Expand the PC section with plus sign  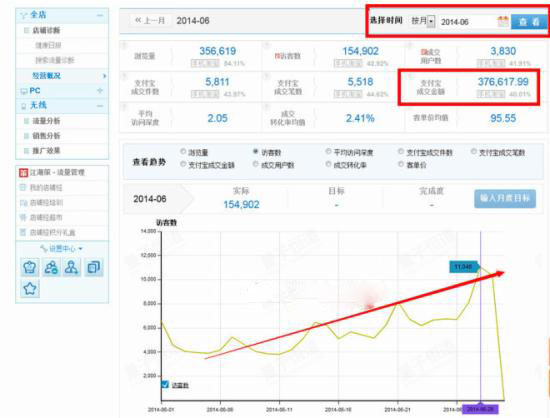click(100, 90)
